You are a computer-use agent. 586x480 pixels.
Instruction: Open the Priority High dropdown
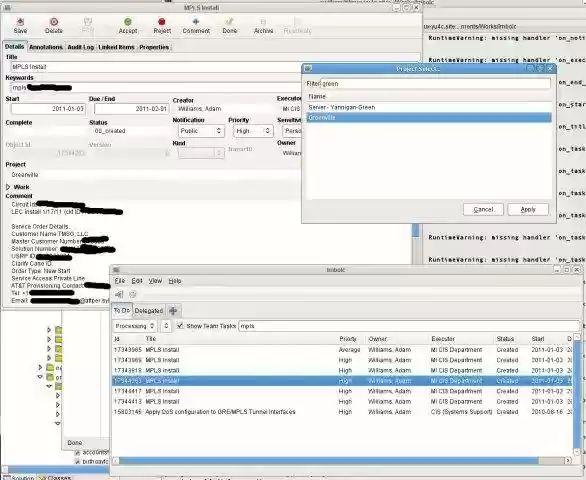[253, 131]
